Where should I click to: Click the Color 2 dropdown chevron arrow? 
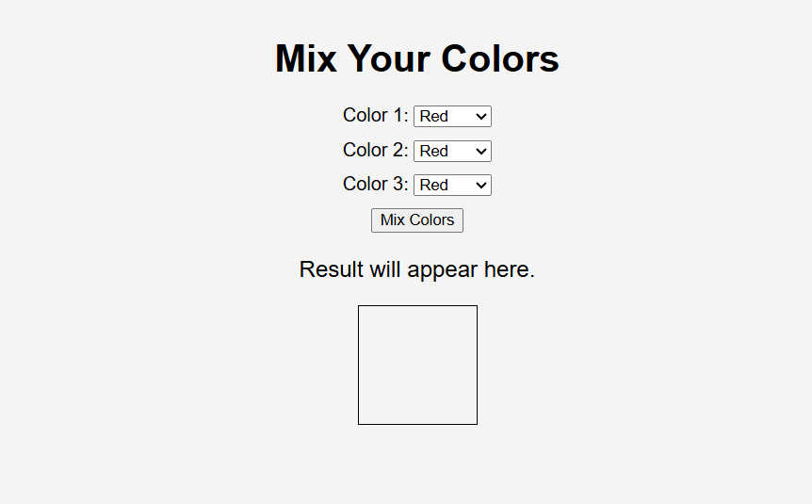(481, 151)
